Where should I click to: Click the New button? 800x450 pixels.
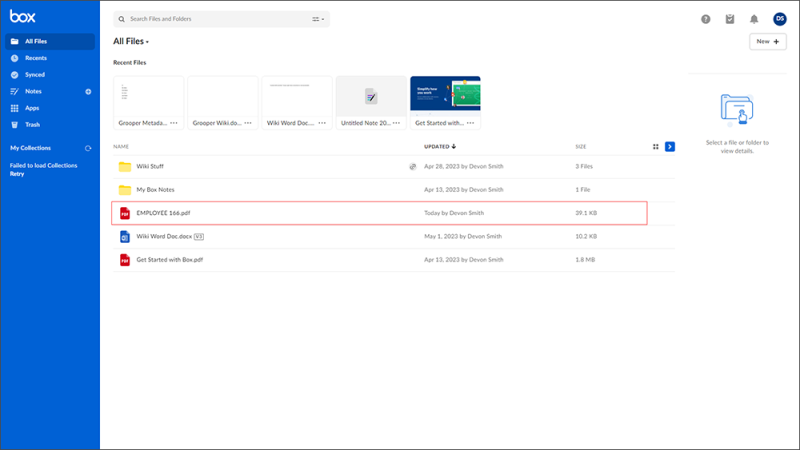767,41
